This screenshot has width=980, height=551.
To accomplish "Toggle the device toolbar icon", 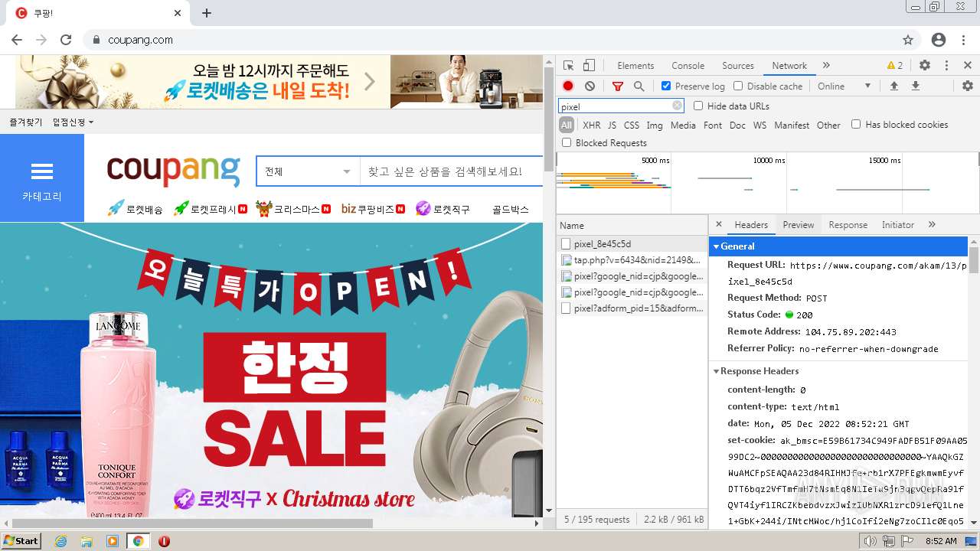I will click(589, 66).
